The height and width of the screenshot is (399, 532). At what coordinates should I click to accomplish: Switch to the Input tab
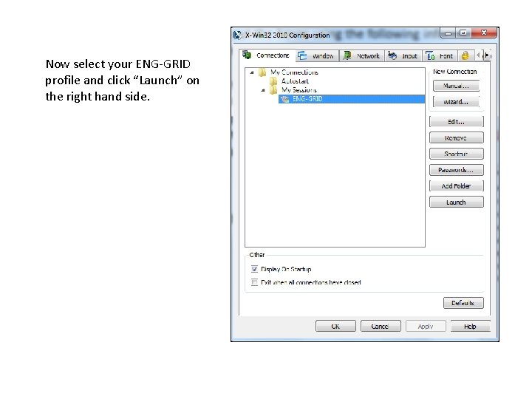point(403,56)
